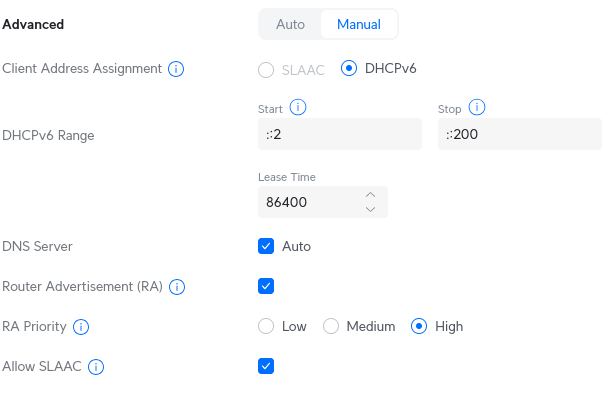Select the Manual mode tab
This screenshot has width=608, height=407.
tap(358, 24)
